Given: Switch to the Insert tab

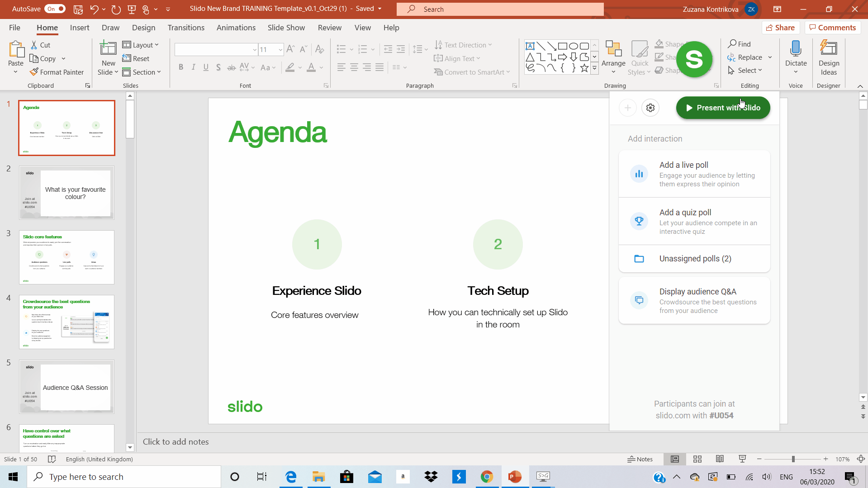Looking at the screenshot, I should pyautogui.click(x=80, y=28).
